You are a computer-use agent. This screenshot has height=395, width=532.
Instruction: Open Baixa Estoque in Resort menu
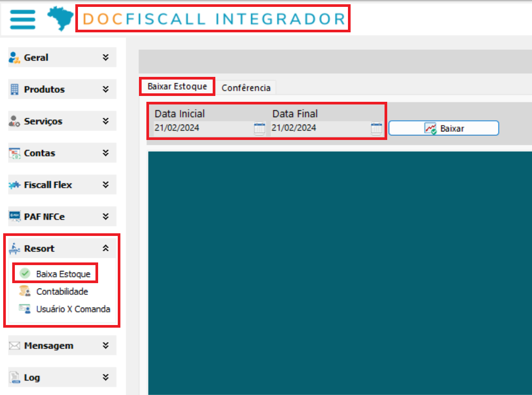64,274
